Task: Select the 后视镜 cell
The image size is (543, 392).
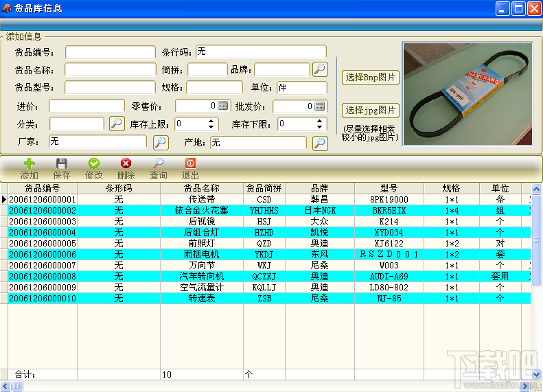Action: (x=202, y=222)
